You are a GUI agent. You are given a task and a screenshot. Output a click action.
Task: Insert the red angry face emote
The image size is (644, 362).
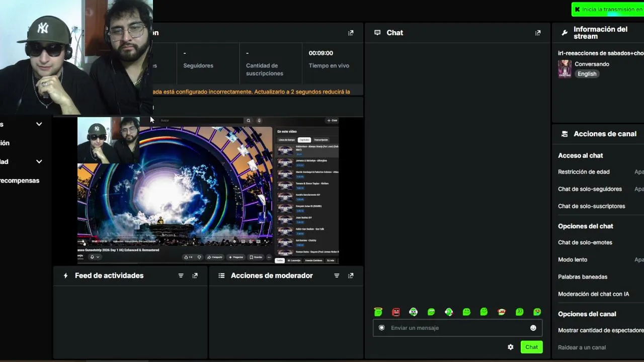tap(396, 312)
